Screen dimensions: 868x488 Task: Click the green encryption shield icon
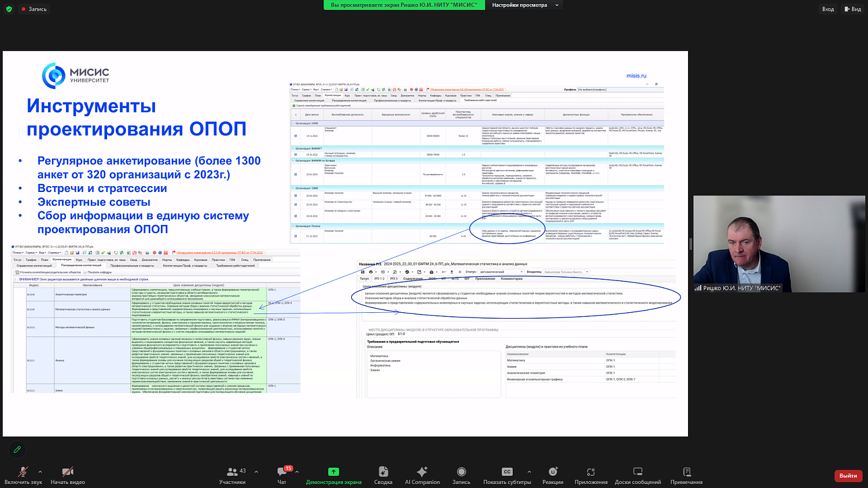click(x=9, y=9)
